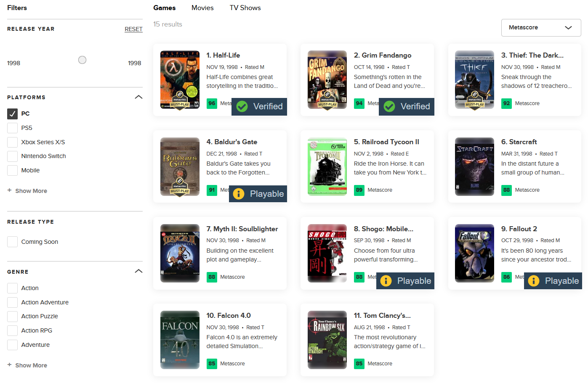Enable the Action RPG genre filter
588x383 pixels.
pyautogui.click(x=13, y=330)
